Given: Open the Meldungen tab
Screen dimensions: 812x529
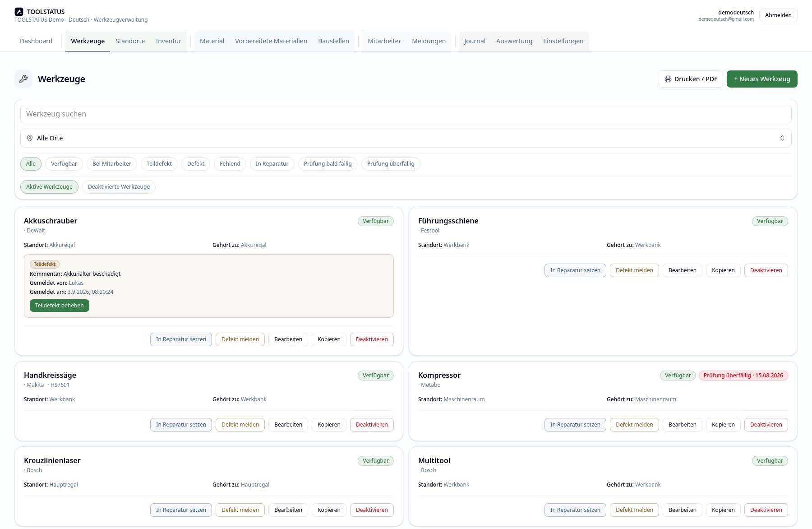Looking at the screenshot, I should [x=429, y=41].
